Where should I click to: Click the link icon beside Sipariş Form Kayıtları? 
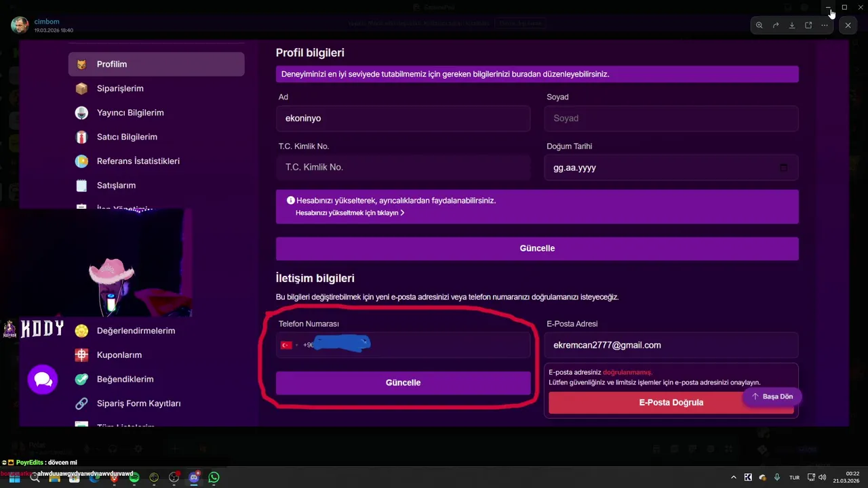[x=81, y=403]
